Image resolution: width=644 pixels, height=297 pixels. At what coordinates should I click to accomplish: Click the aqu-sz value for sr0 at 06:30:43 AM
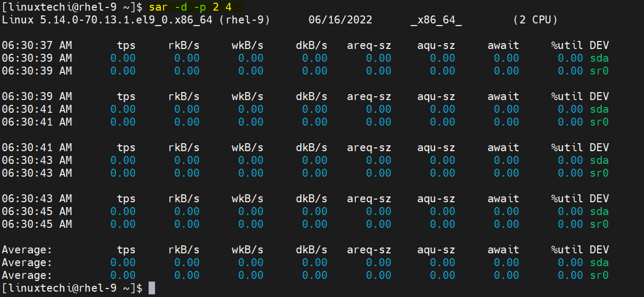point(443,173)
